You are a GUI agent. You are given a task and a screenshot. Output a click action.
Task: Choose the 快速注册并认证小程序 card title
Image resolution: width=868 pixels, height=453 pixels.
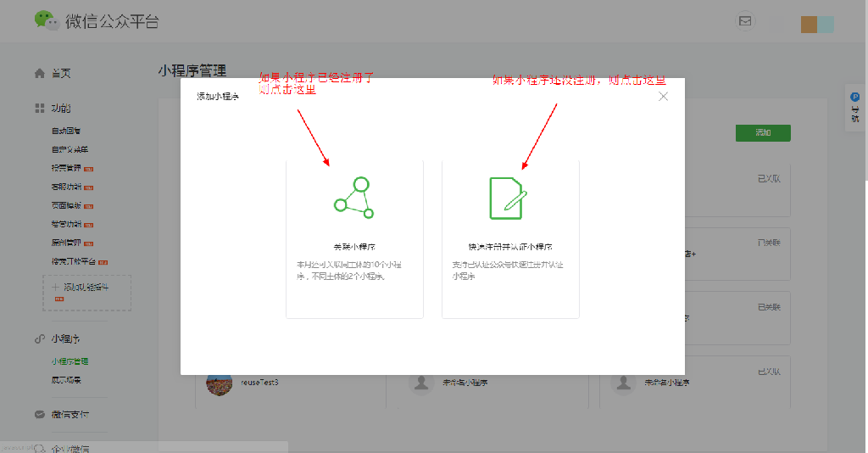510,247
